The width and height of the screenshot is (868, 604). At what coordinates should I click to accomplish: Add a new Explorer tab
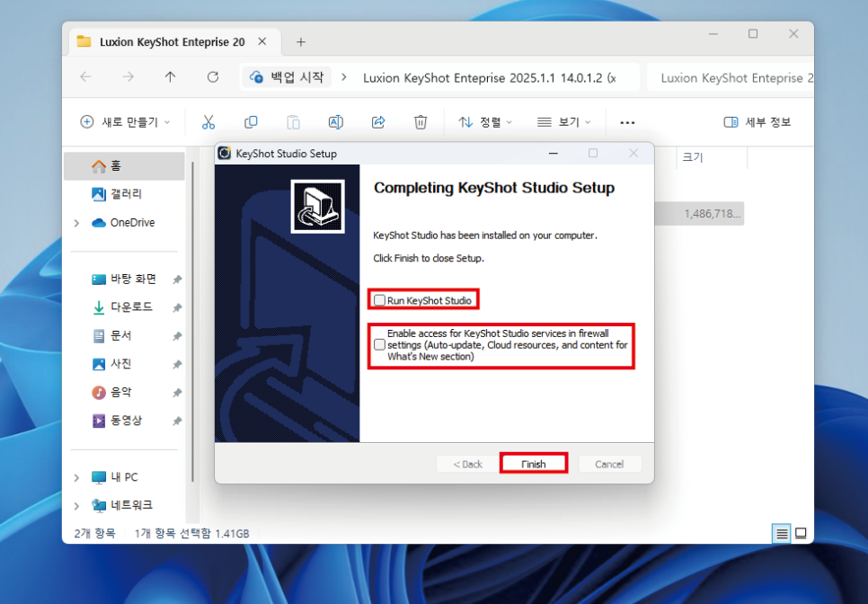[301, 42]
